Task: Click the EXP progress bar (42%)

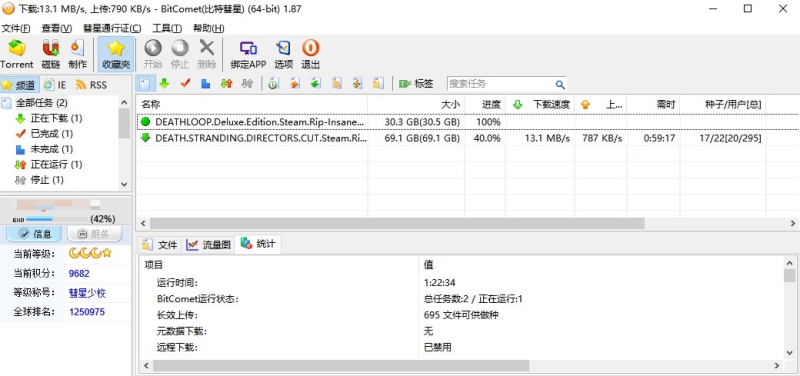Action: coord(56,219)
